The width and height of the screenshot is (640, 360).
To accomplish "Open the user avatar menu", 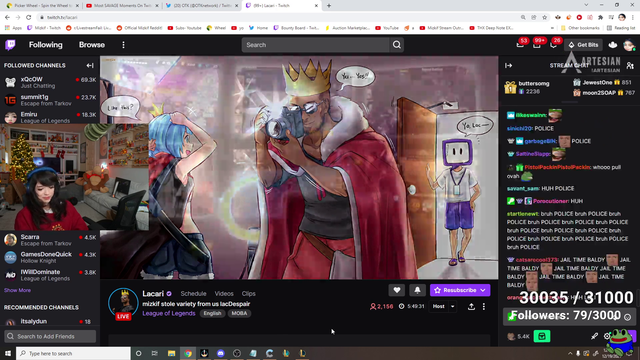I will click(x=629, y=45).
